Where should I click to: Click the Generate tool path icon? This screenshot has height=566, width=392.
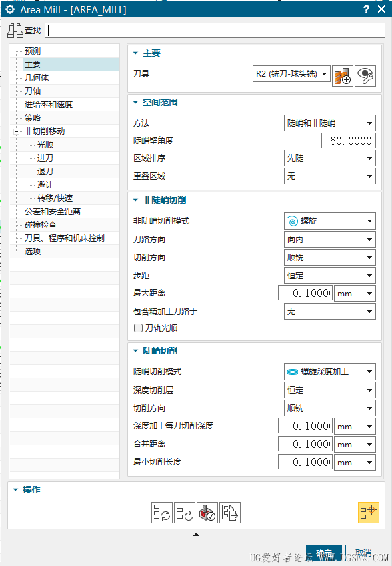162,512
